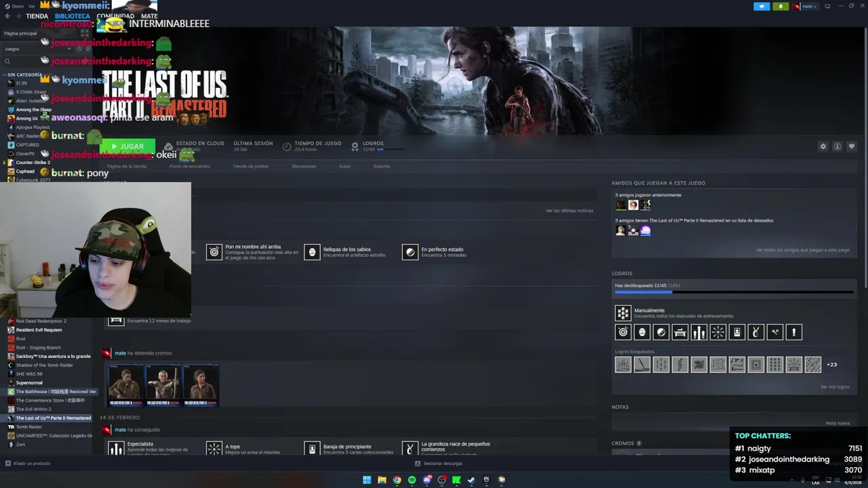Select 'SHE WAS 98' in library list
868x488 pixels.
pos(29,374)
